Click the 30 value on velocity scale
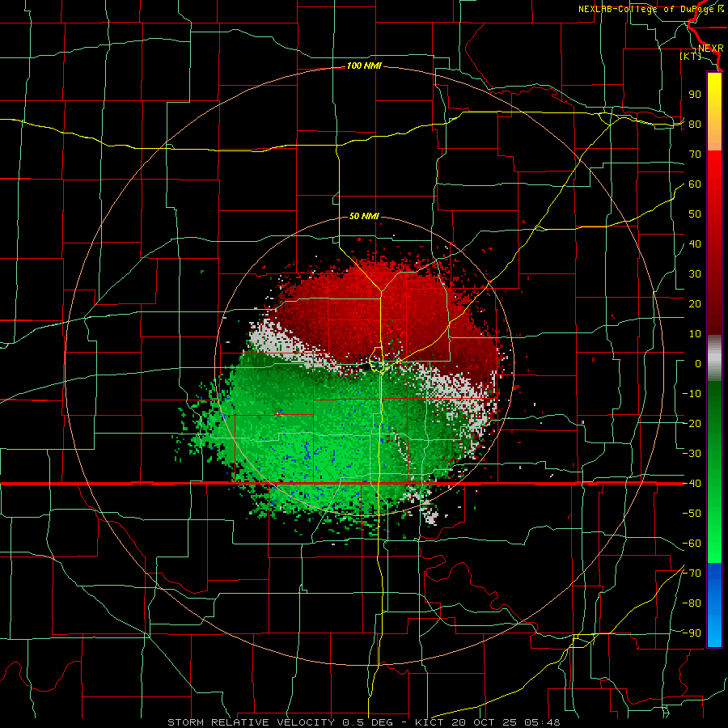The width and height of the screenshot is (728, 728). pyautogui.click(x=695, y=274)
